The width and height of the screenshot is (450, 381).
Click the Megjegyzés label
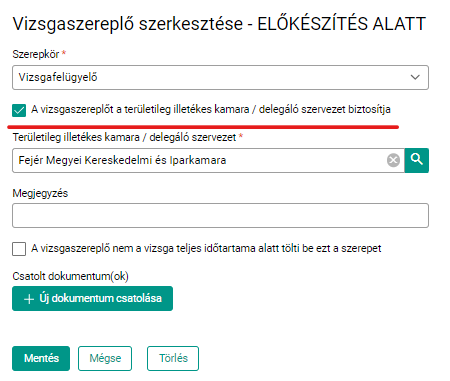(x=40, y=193)
